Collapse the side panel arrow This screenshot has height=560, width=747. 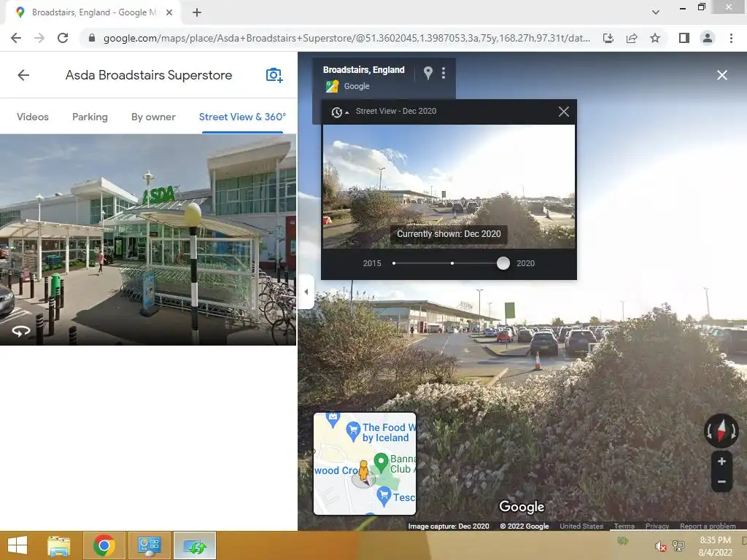point(306,292)
